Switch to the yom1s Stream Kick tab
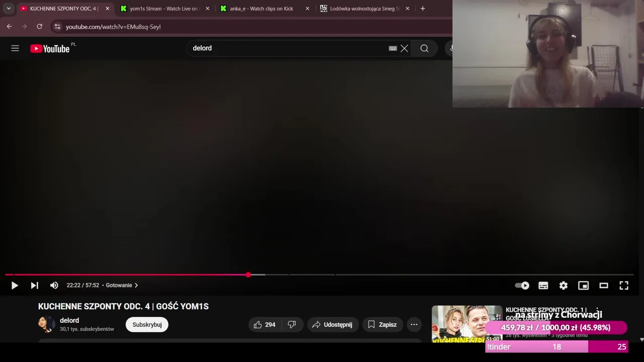 click(x=166, y=9)
